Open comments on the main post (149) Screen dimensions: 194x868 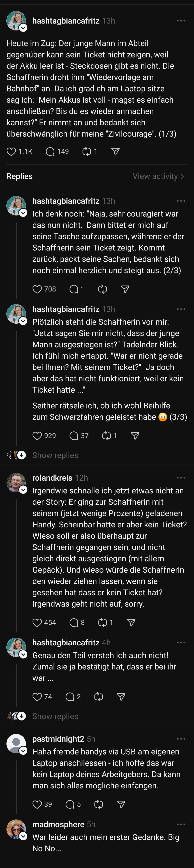tap(50, 152)
